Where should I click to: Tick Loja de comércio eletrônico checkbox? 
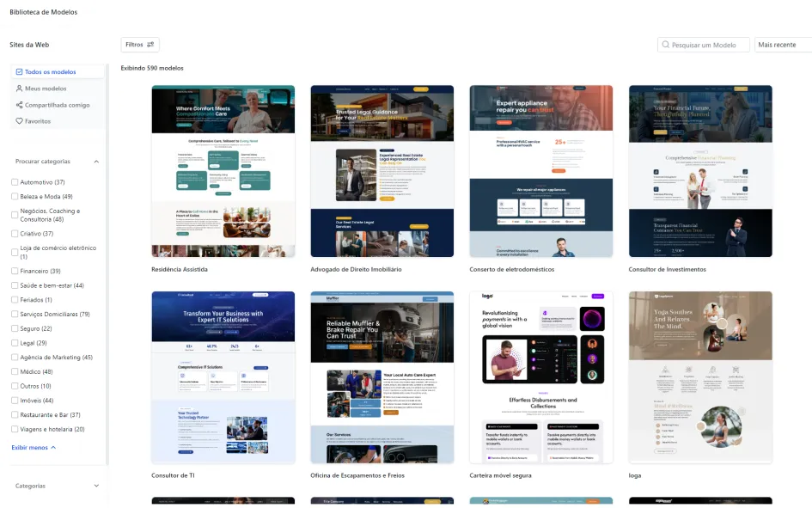[15, 252]
